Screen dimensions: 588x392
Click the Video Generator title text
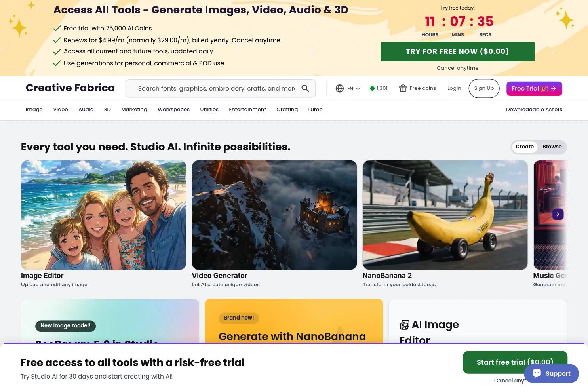pos(220,276)
